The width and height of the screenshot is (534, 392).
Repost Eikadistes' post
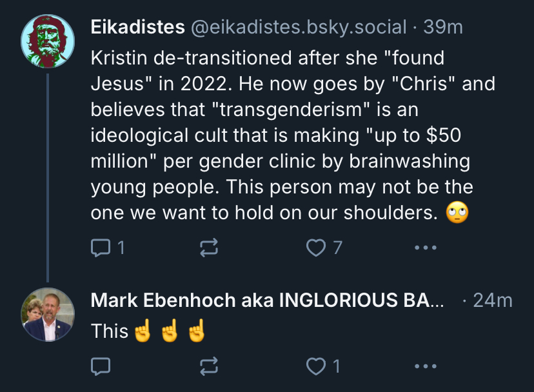click(x=209, y=247)
